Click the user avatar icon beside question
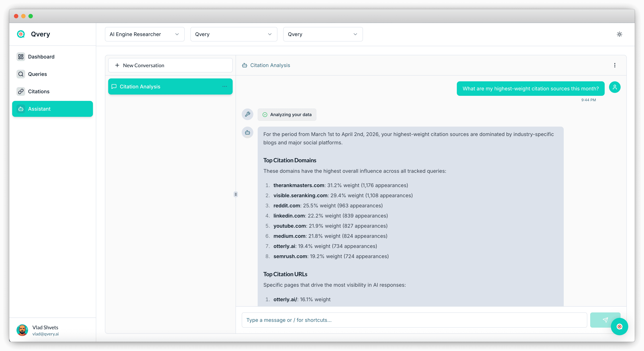 tap(614, 87)
